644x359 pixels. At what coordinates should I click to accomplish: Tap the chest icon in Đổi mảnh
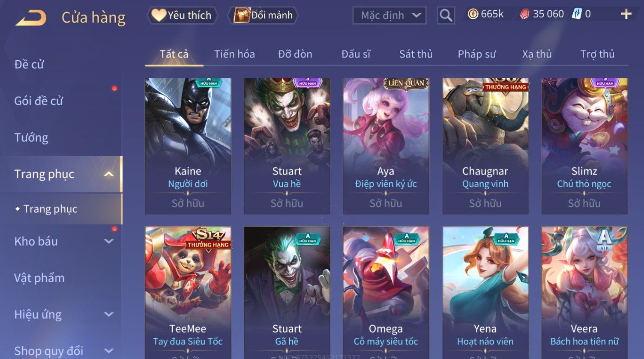[x=242, y=15]
